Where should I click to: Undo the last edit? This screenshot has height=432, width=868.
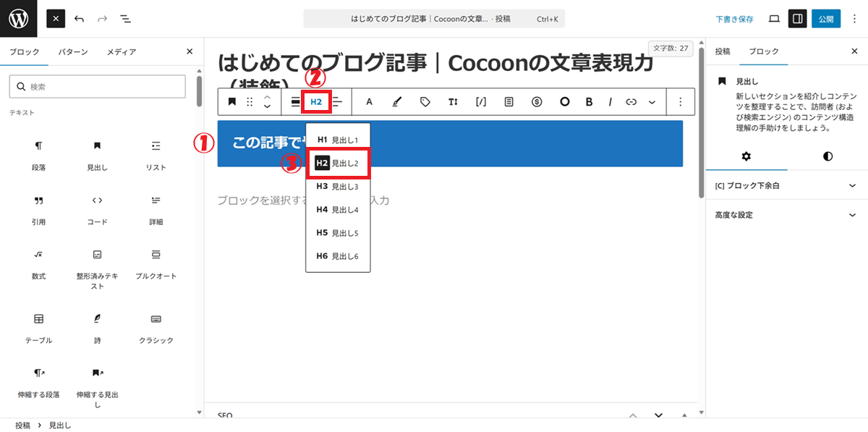click(x=79, y=19)
